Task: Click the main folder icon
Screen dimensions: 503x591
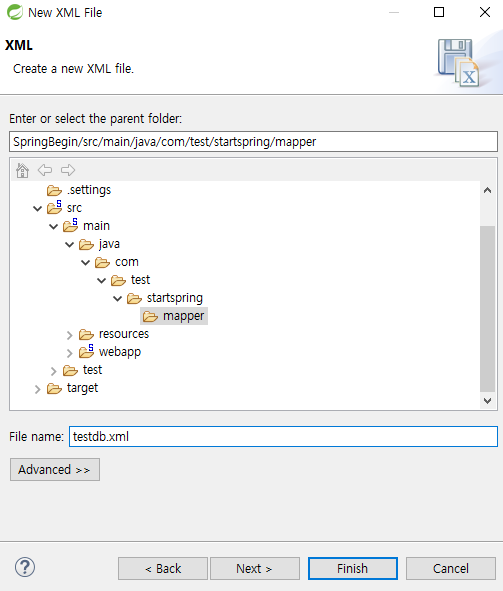Action: click(x=70, y=225)
